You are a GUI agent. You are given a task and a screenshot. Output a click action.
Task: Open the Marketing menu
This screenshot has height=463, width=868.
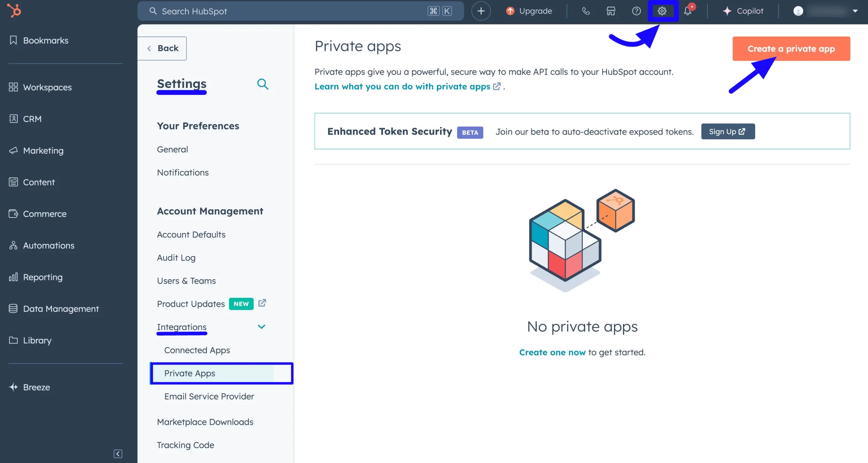coord(36,151)
